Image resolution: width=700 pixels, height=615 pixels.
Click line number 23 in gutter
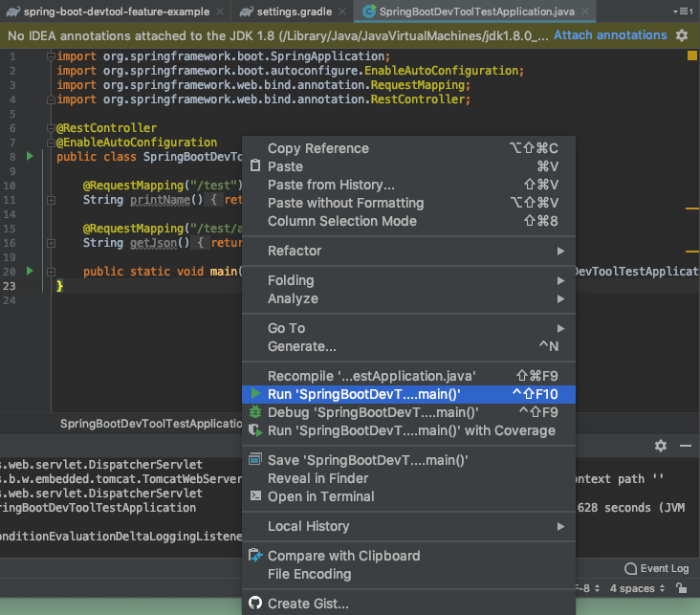[x=9, y=286]
